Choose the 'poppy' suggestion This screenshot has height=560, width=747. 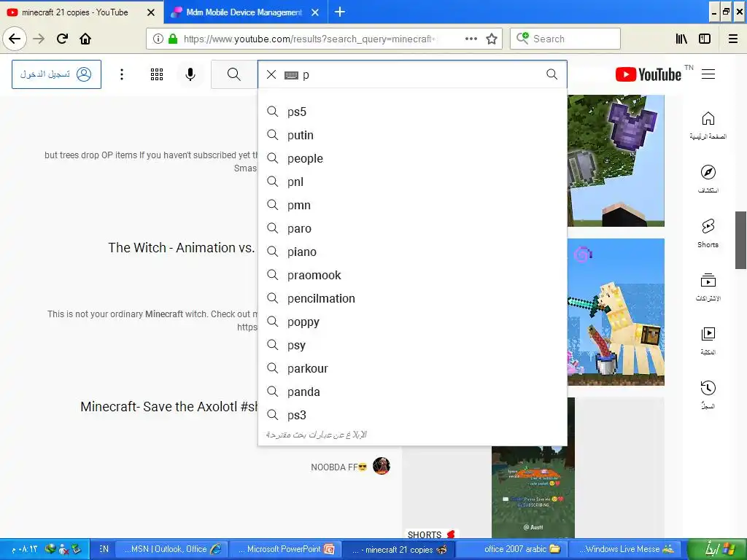coord(412,322)
